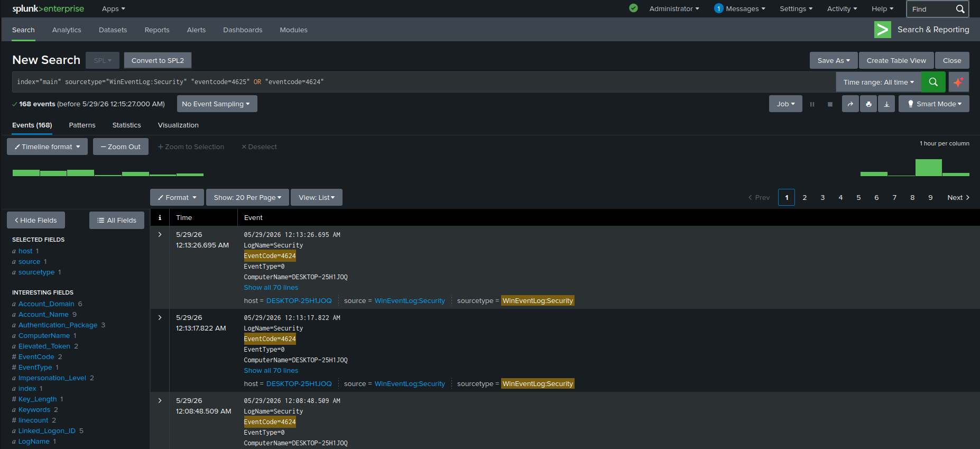The height and width of the screenshot is (449, 980).
Task: Click into the Find input field
Action: click(x=931, y=9)
